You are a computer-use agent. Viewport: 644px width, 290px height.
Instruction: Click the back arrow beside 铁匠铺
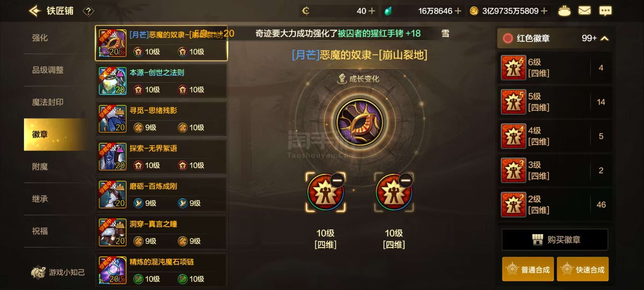(35, 11)
